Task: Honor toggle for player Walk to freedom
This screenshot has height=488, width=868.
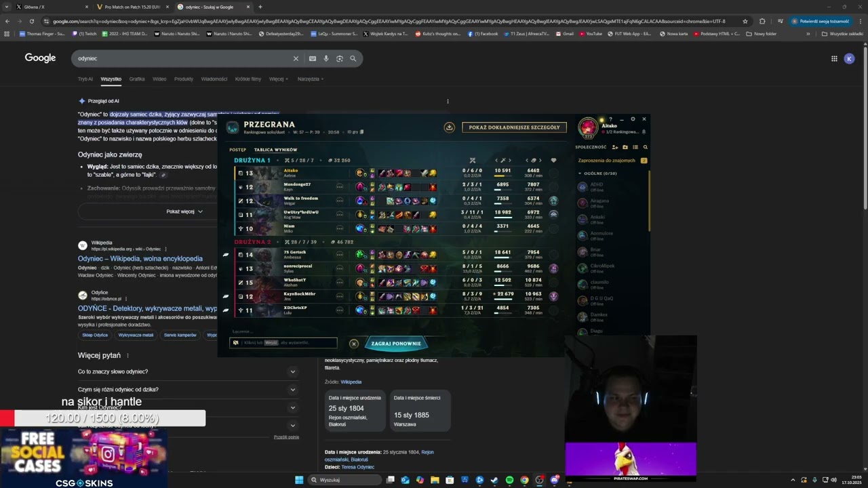Action: [553, 200]
